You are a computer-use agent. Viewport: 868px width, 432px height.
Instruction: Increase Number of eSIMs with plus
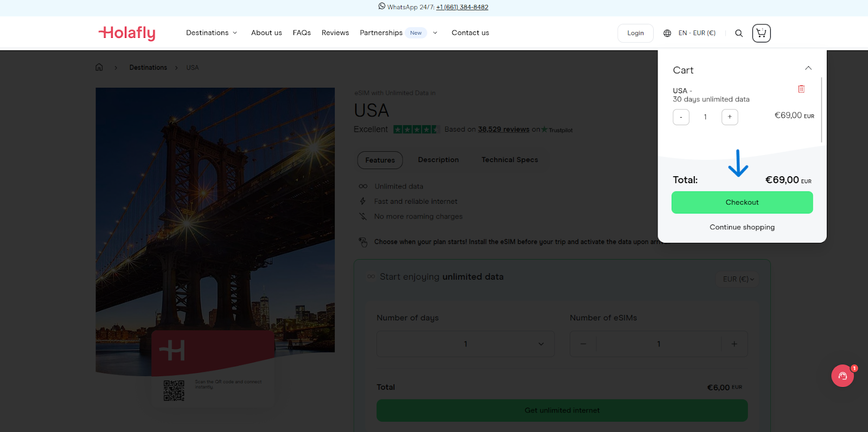pyautogui.click(x=735, y=344)
